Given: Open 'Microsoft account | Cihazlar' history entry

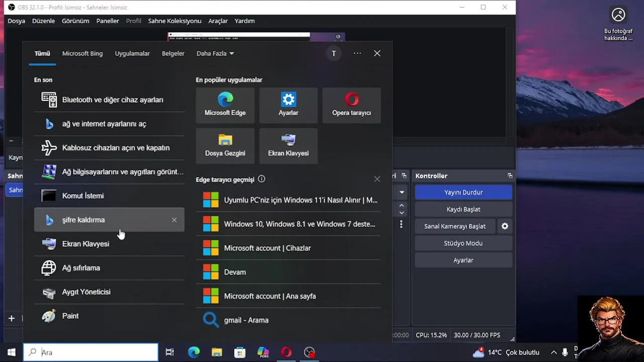Looking at the screenshot, I should coord(288,248).
